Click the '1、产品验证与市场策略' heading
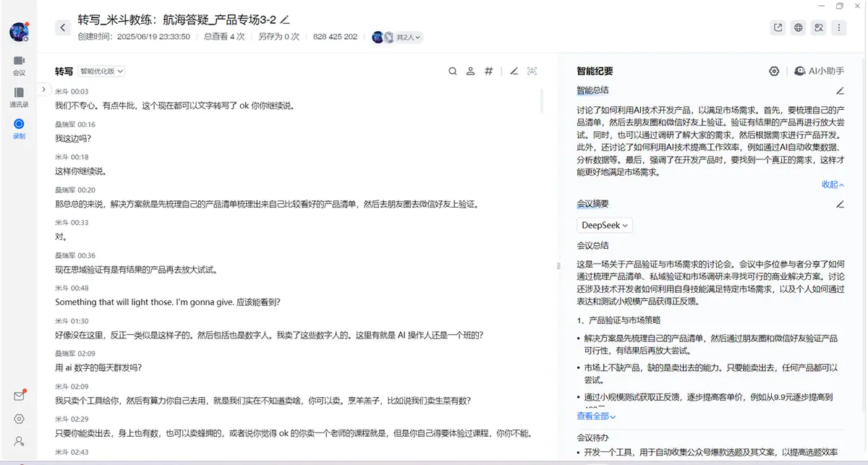The width and height of the screenshot is (868, 465). (618, 320)
